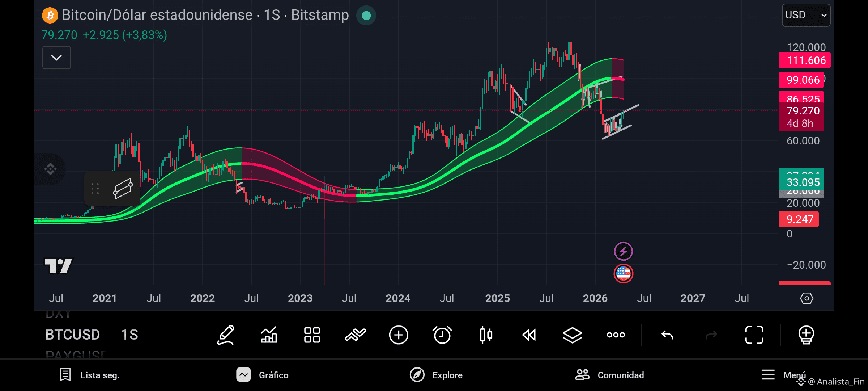Open the USD currency dropdown
The width and height of the screenshot is (868, 391).
806,15
